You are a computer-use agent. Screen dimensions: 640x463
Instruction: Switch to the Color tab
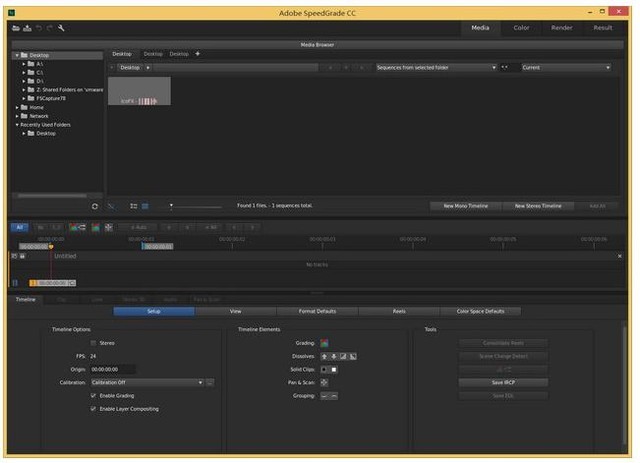click(521, 28)
